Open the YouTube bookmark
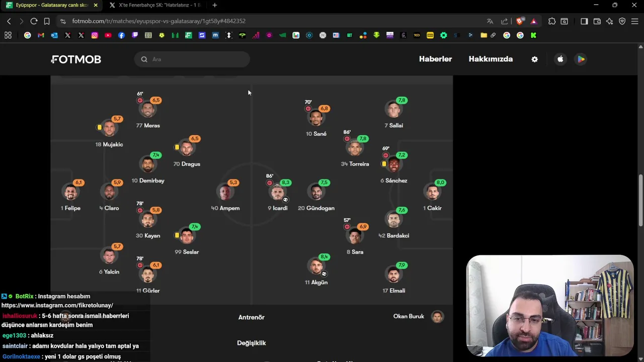 [x=108, y=35]
